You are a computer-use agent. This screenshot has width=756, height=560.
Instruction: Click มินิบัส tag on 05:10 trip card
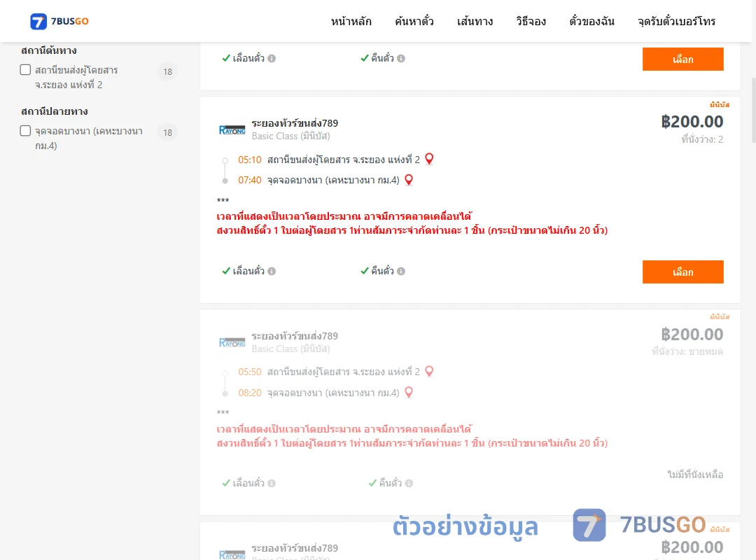tap(720, 105)
